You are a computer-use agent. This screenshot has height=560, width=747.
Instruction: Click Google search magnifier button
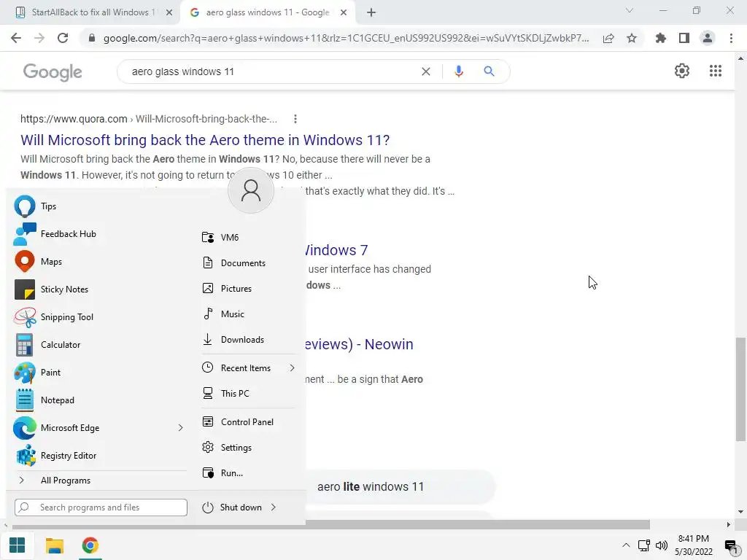coord(489,71)
